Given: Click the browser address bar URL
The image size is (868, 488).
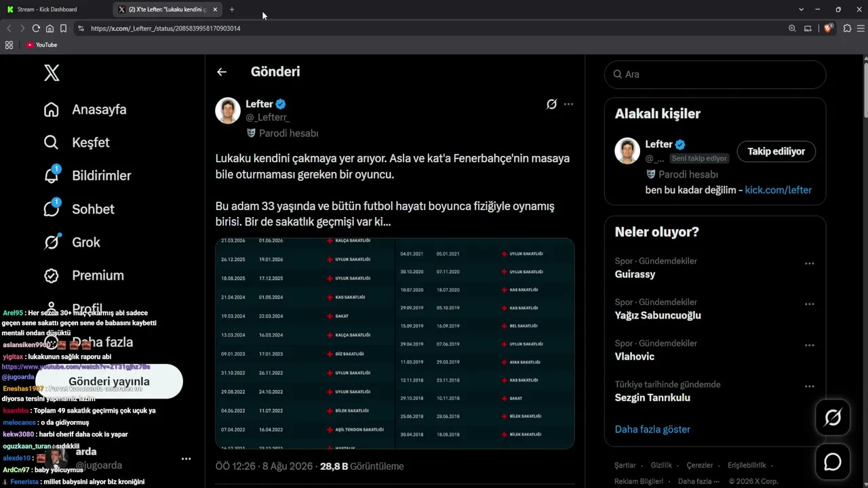Looking at the screenshot, I should point(165,28).
